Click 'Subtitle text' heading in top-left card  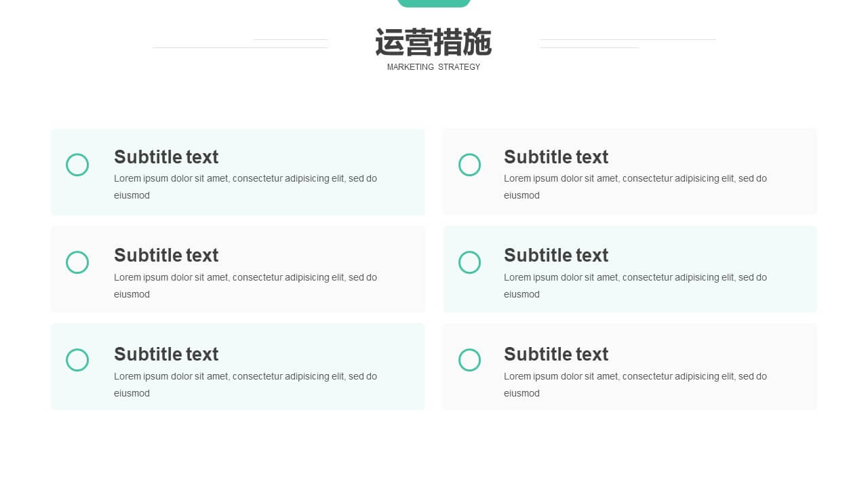[166, 157]
